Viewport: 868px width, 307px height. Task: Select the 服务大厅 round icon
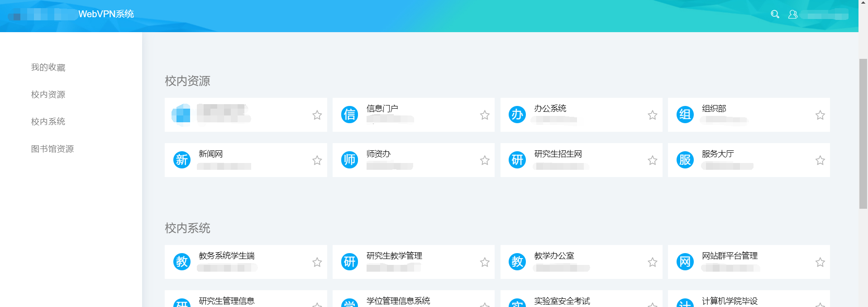coord(685,160)
